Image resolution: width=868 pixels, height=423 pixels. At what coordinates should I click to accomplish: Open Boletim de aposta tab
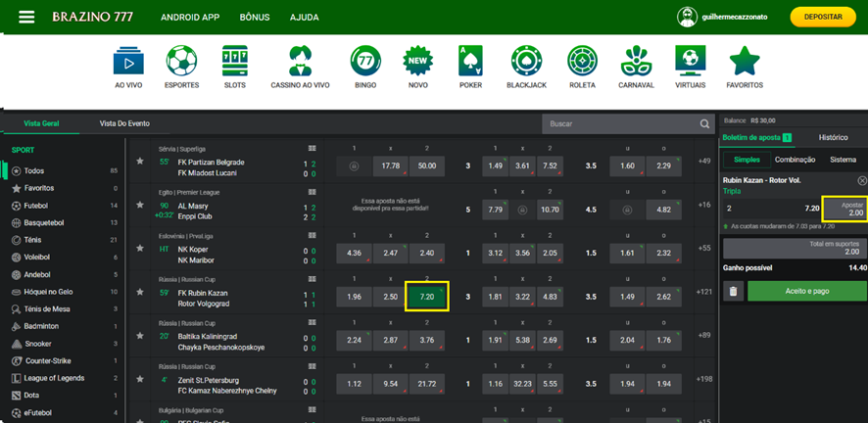756,138
